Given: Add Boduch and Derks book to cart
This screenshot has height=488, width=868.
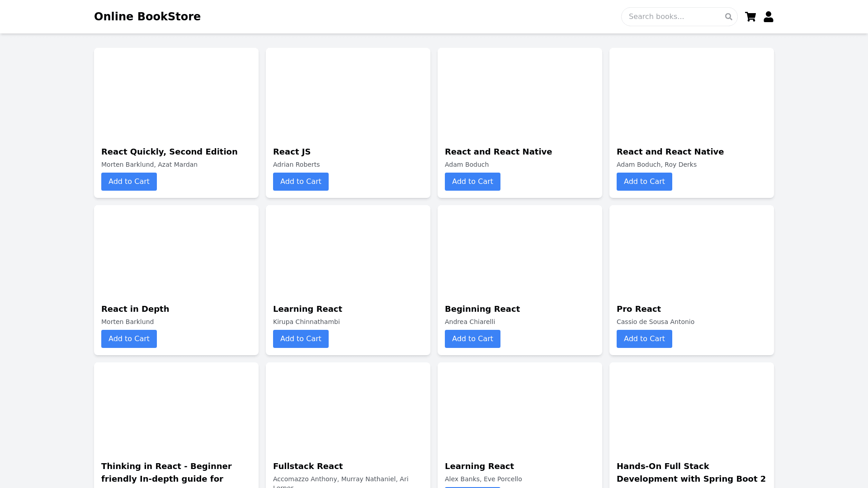Looking at the screenshot, I should tap(644, 182).
